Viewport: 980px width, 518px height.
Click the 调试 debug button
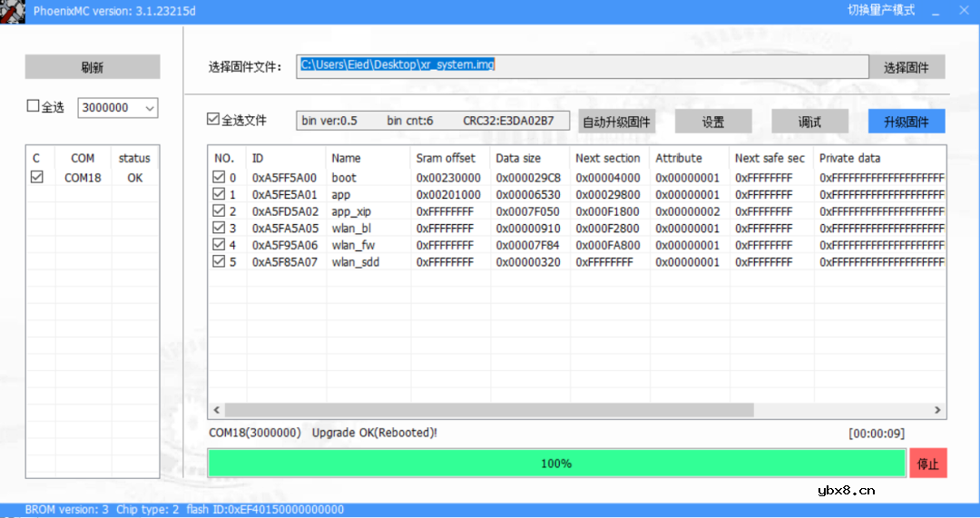point(809,122)
